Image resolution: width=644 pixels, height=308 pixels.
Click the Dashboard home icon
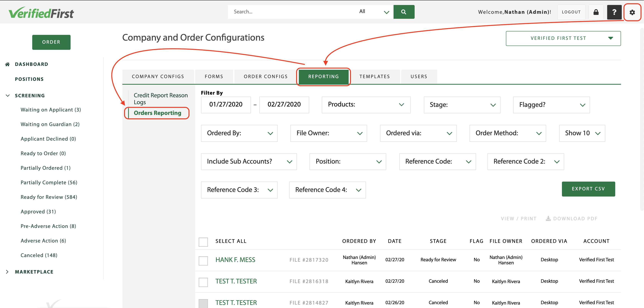tap(7, 64)
